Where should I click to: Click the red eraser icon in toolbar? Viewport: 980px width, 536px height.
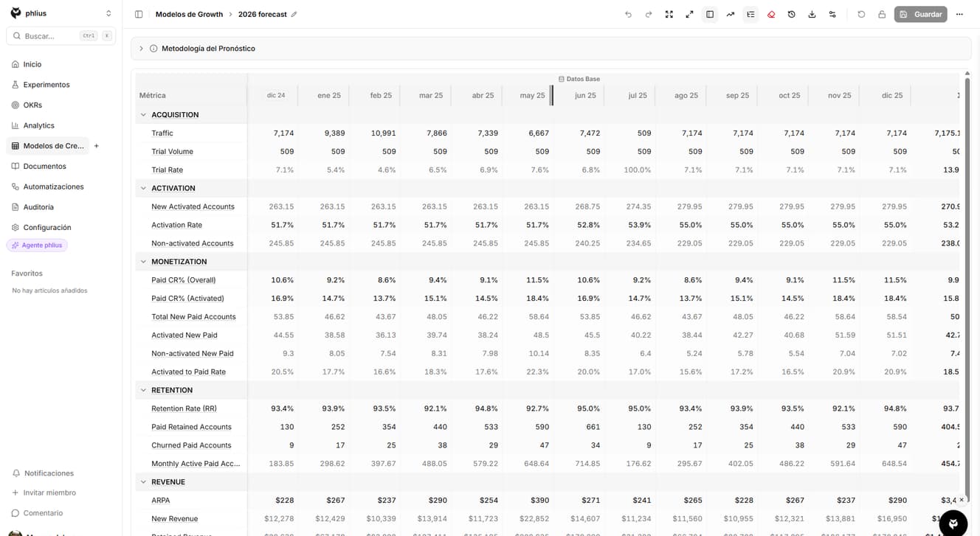[x=771, y=14]
